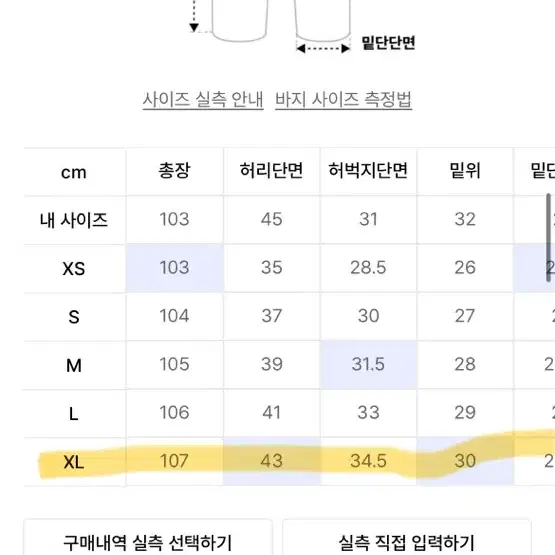Select the L size row label
Screen dimensions: 555x555
[74, 413]
